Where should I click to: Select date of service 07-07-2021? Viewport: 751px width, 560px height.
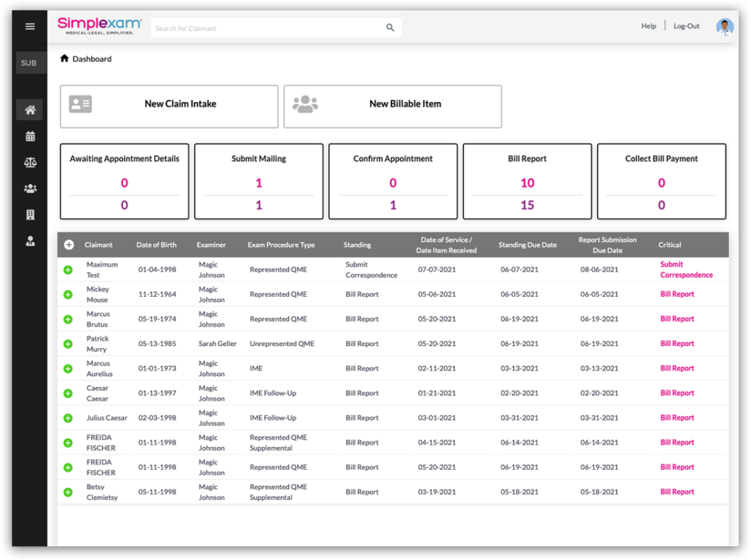[437, 270]
